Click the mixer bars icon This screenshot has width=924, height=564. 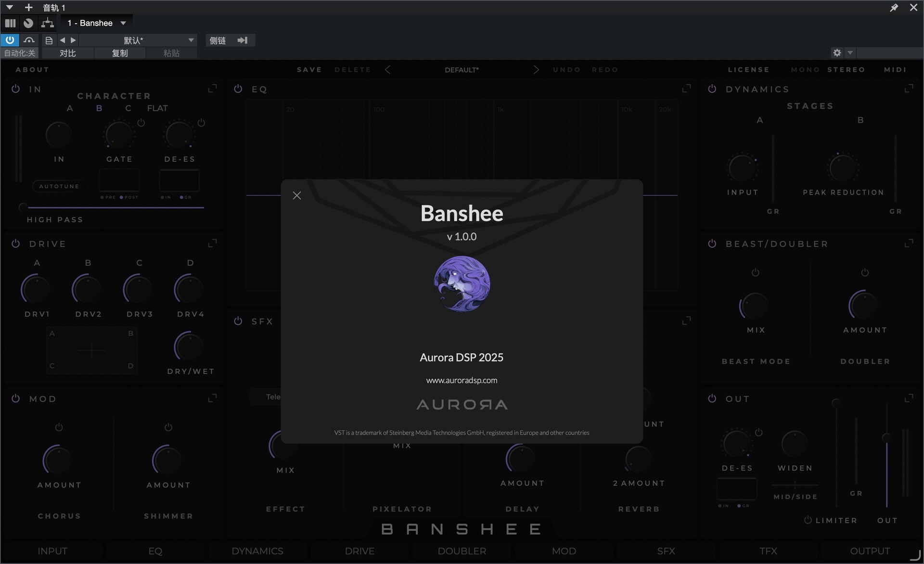pos(10,23)
